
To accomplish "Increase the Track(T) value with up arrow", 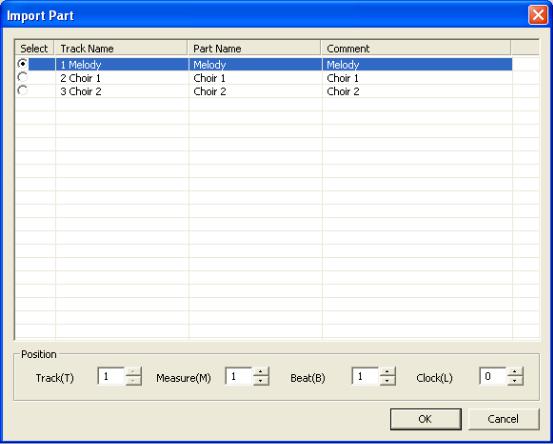I will click(133, 372).
